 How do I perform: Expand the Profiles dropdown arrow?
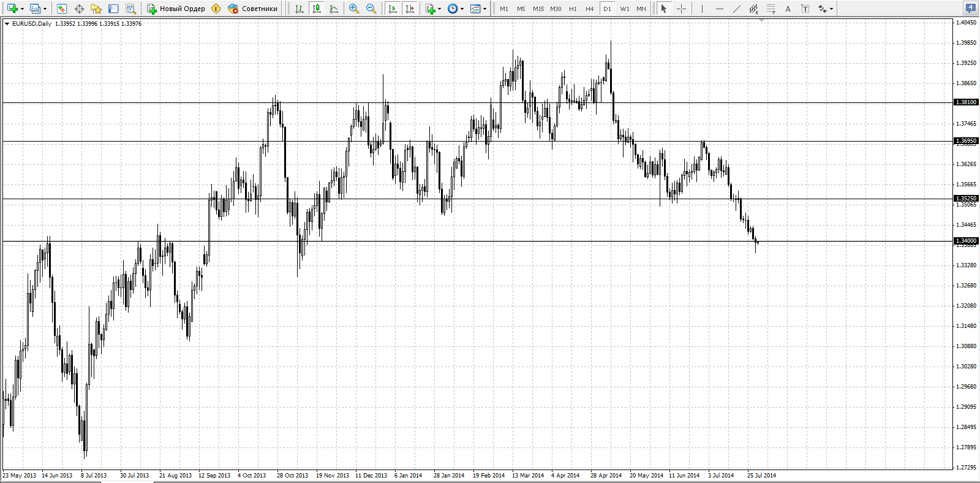pos(45,9)
